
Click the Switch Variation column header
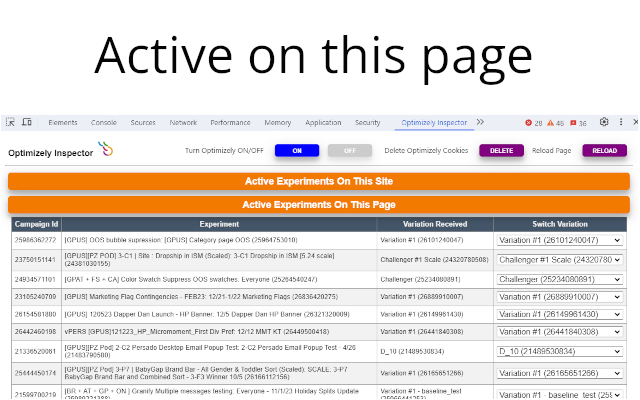coord(560,224)
